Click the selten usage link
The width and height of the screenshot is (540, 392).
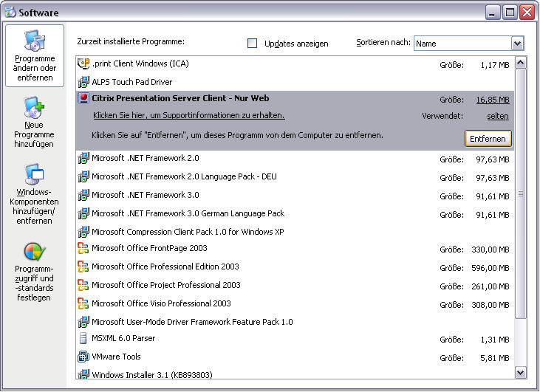pos(498,117)
